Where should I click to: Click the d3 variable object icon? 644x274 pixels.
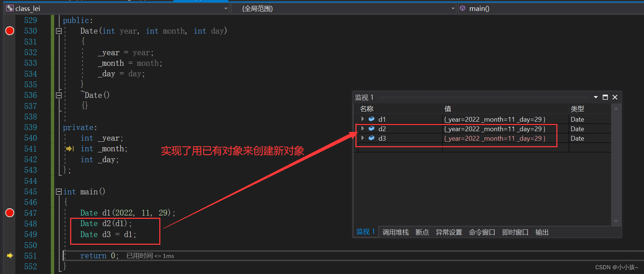coord(371,138)
